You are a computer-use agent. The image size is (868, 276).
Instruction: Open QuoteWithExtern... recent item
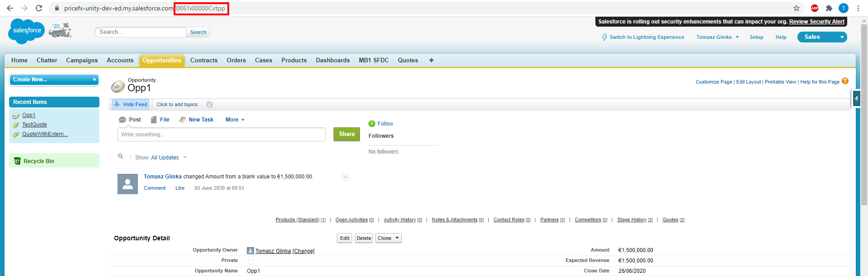[45, 134]
